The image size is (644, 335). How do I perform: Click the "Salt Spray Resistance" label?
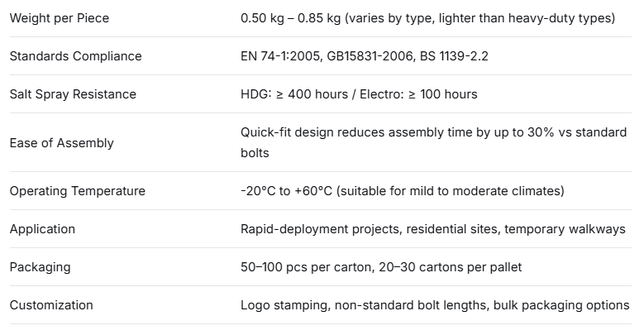(73, 94)
